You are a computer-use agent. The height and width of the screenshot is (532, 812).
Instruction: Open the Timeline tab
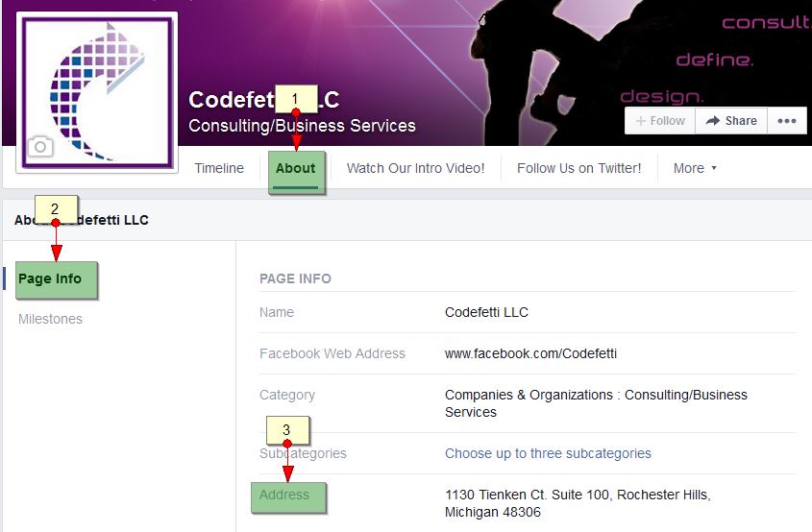[x=219, y=168]
